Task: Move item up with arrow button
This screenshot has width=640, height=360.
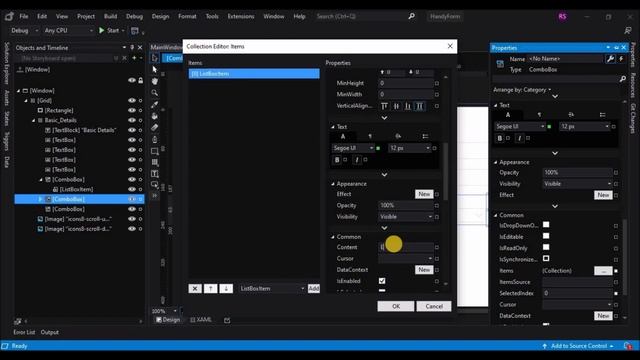Action: pyautogui.click(x=211, y=289)
